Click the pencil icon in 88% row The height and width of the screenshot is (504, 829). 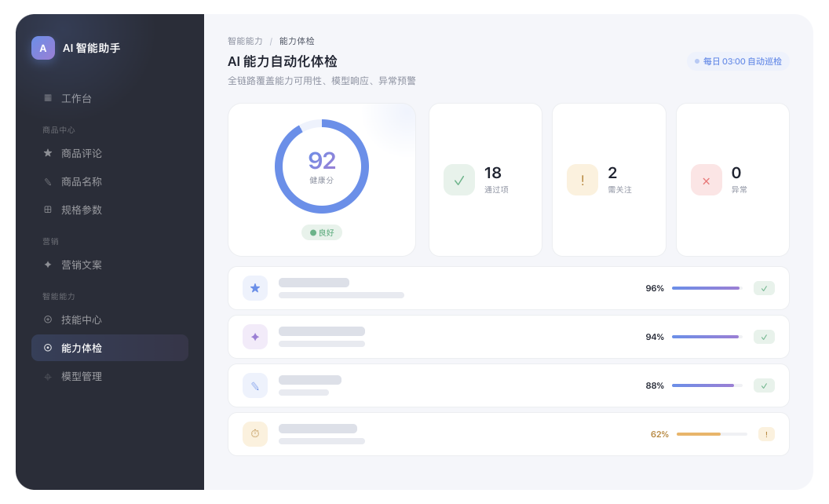point(255,385)
